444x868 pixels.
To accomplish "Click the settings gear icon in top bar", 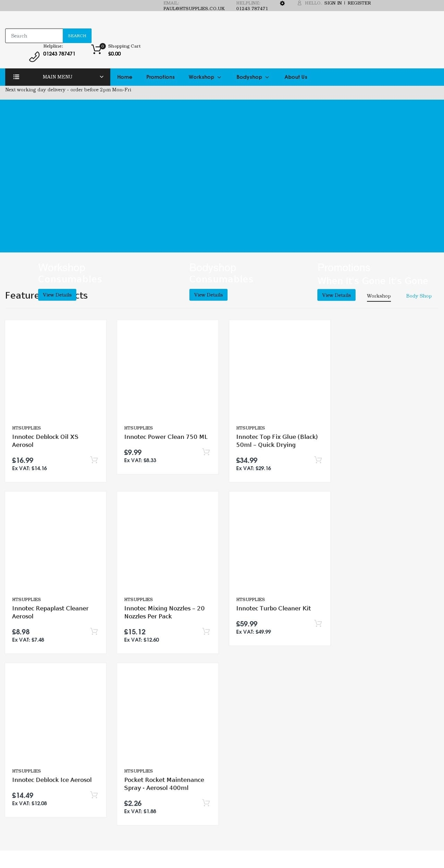I will (282, 3).
